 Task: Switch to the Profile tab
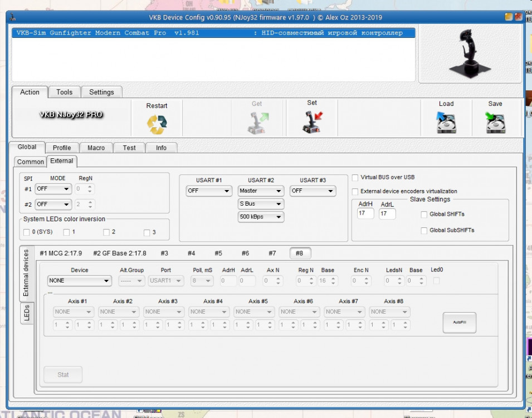point(61,147)
